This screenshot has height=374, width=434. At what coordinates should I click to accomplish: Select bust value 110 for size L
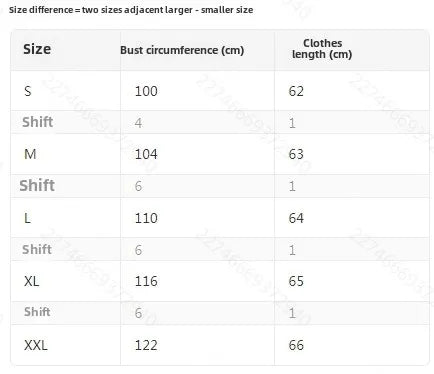(146, 218)
